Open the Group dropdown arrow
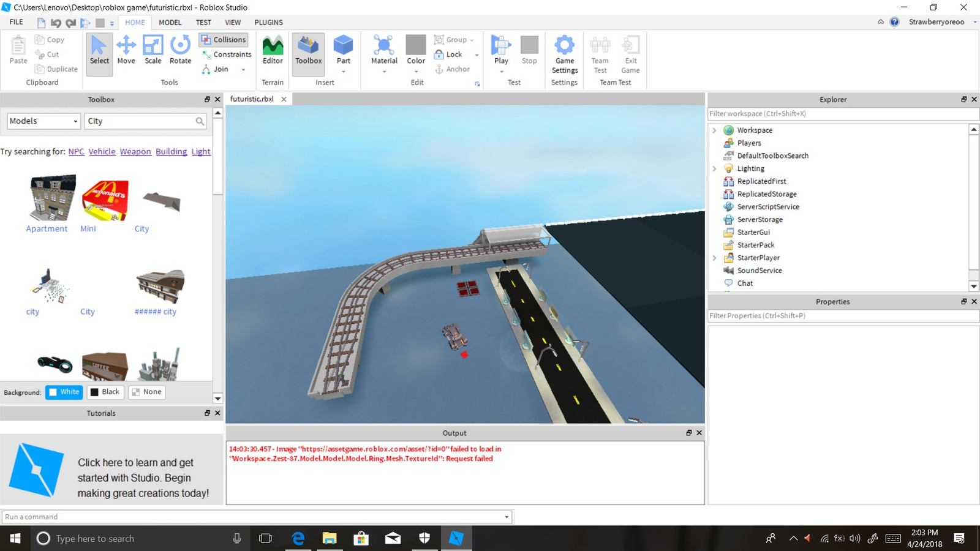The width and height of the screenshot is (980, 551). [x=472, y=40]
